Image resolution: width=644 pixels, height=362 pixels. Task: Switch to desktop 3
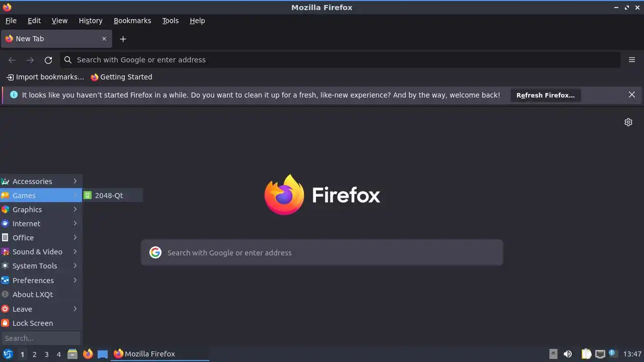click(46, 354)
